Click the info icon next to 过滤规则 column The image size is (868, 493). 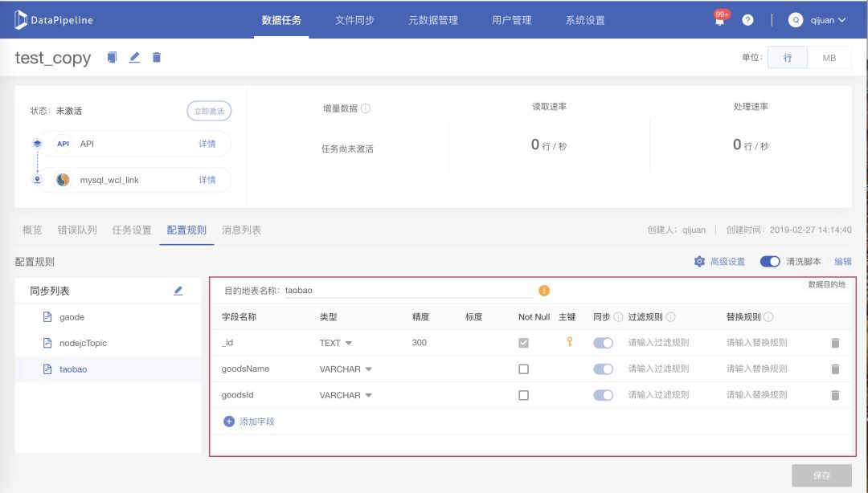click(670, 317)
